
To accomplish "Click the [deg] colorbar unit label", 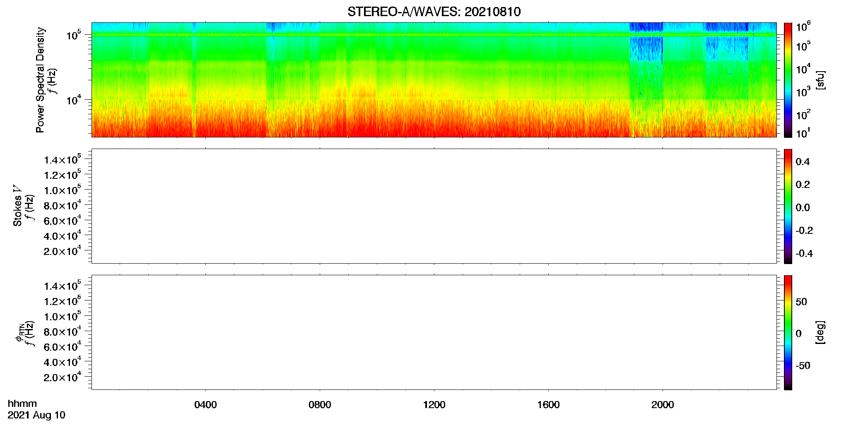I will 820,332.
